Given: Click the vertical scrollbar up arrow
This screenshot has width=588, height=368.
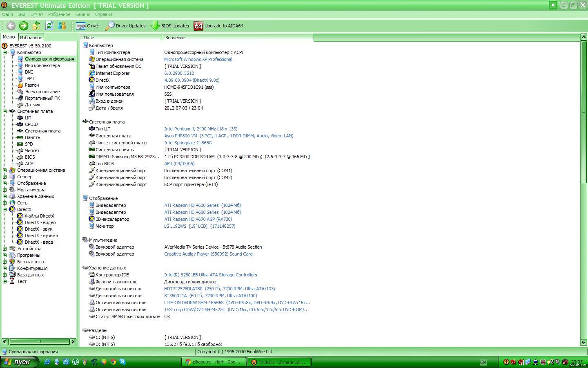Looking at the screenshot, I should [x=584, y=38].
